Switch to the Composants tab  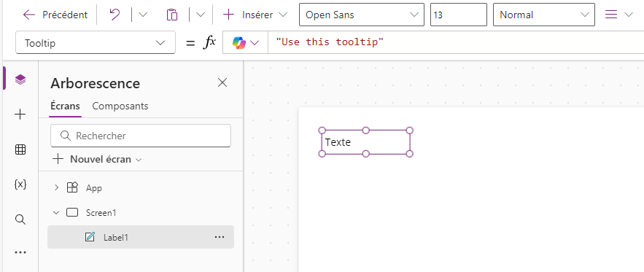tap(120, 106)
